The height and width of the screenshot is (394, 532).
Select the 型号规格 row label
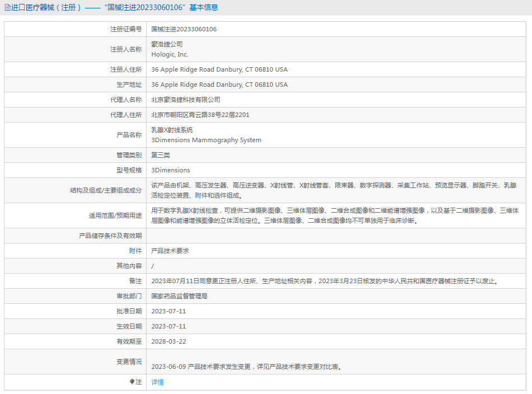pos(129,170)
